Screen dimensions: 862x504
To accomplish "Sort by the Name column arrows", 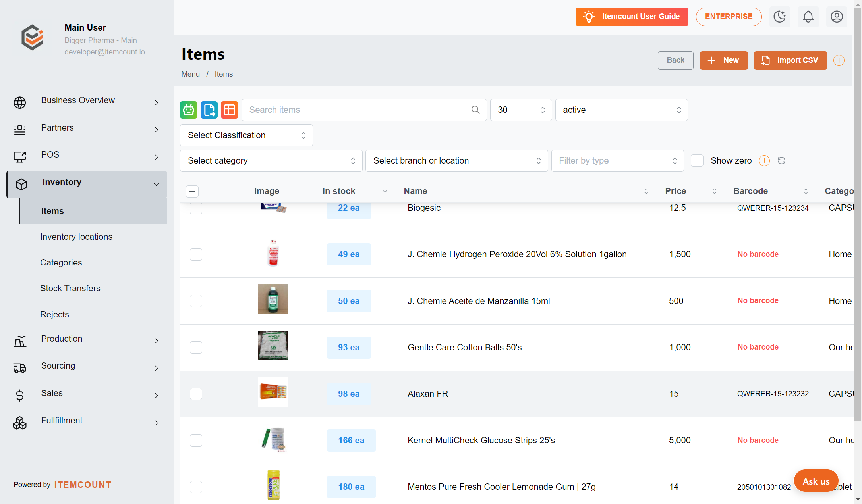I will tap(646, 191).
